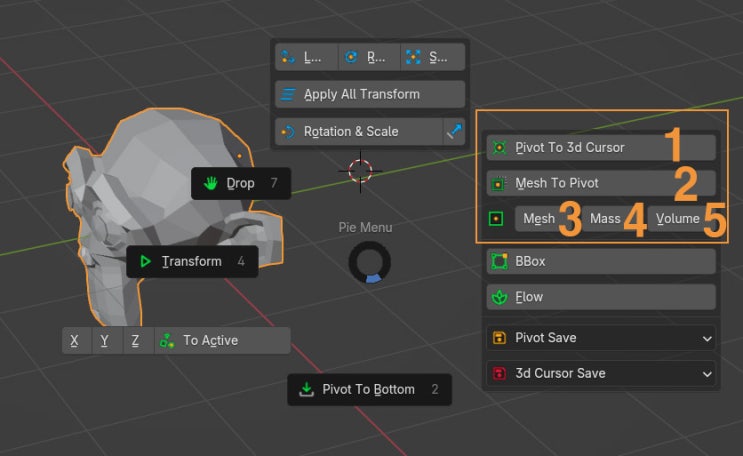Viewport: 743px width, 456px height.
Task: Click the Flow lotus icon button
Action: [499, 297]
